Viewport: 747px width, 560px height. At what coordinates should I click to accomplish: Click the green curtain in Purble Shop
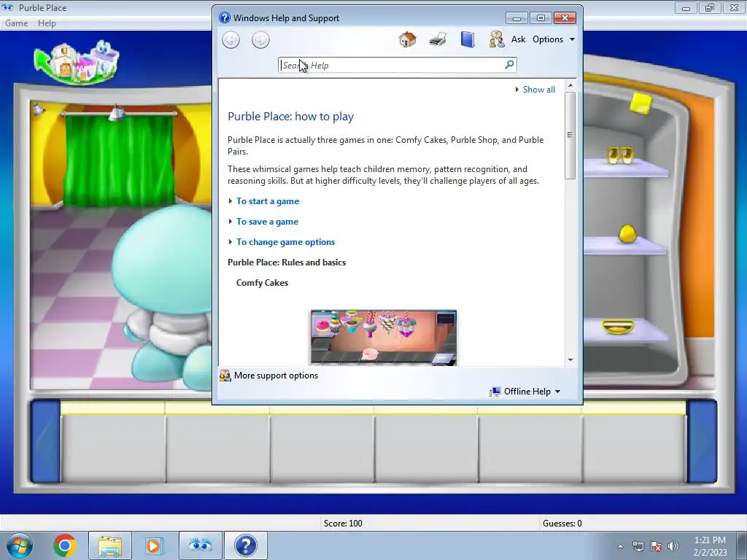tap(119, 160)
